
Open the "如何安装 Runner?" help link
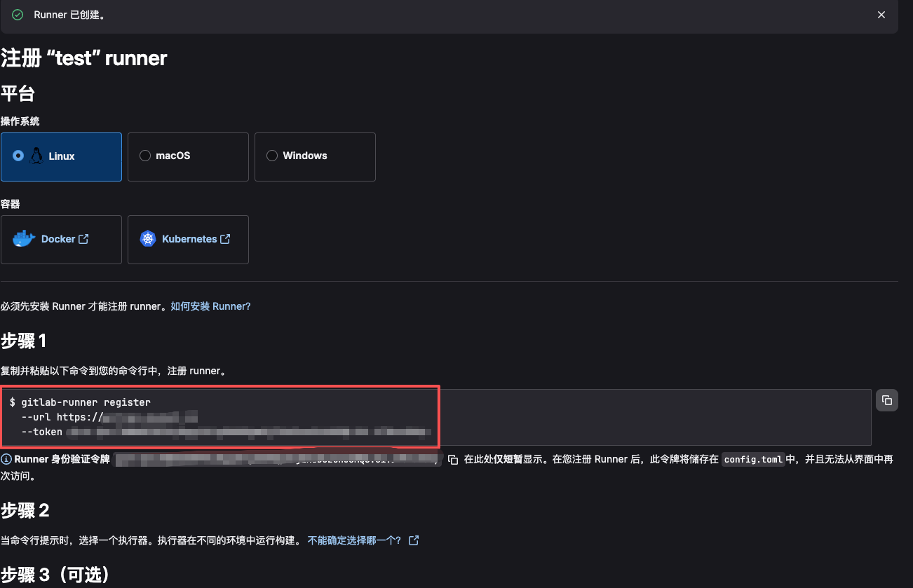[x=210, y=306]
